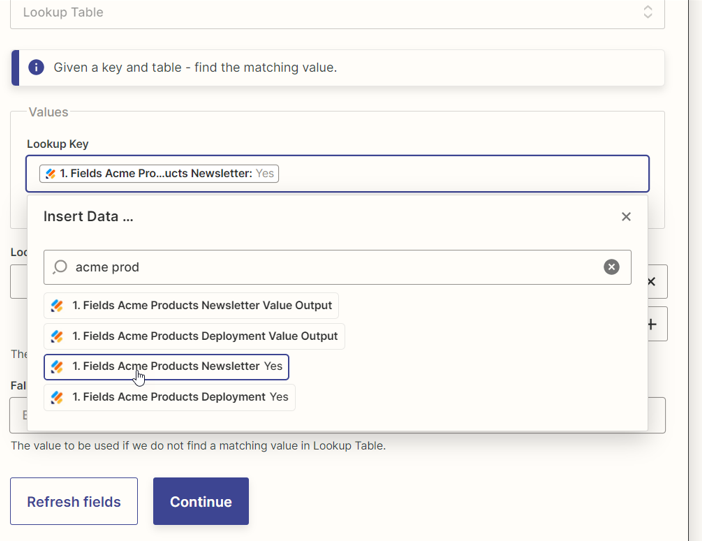Click the magnifier search icon
This screenshot has height=547, width=702.
[x=60, y=267]
